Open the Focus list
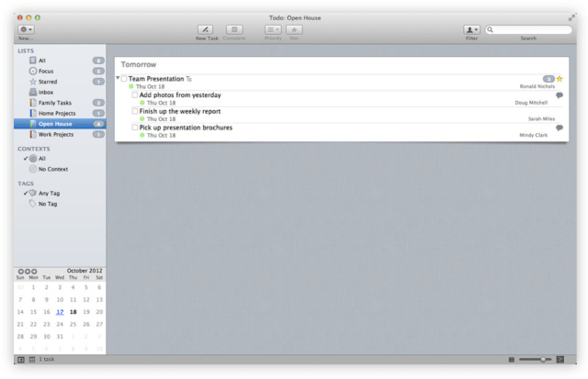 (x=45, y=71)
